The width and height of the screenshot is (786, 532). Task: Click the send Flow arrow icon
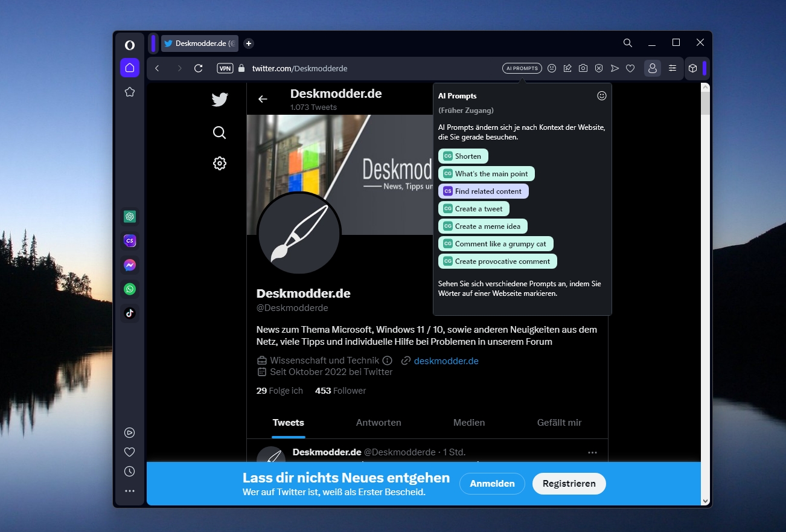tap(615, 68)
